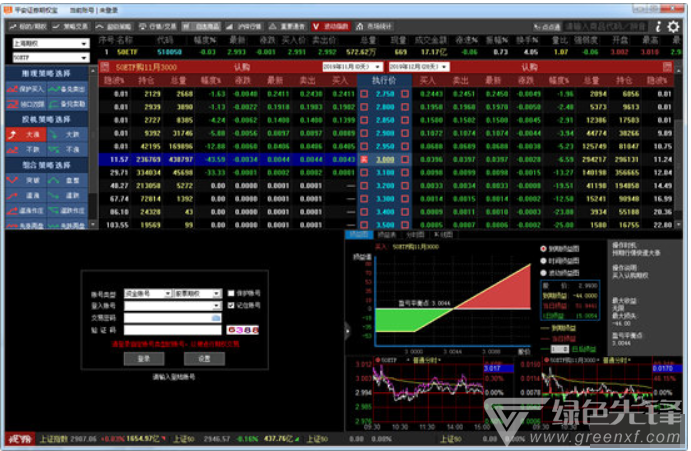Tick the put-side checkbox for strike 2.750
Viewport: 691px width, 451px height.
[405, 94]
